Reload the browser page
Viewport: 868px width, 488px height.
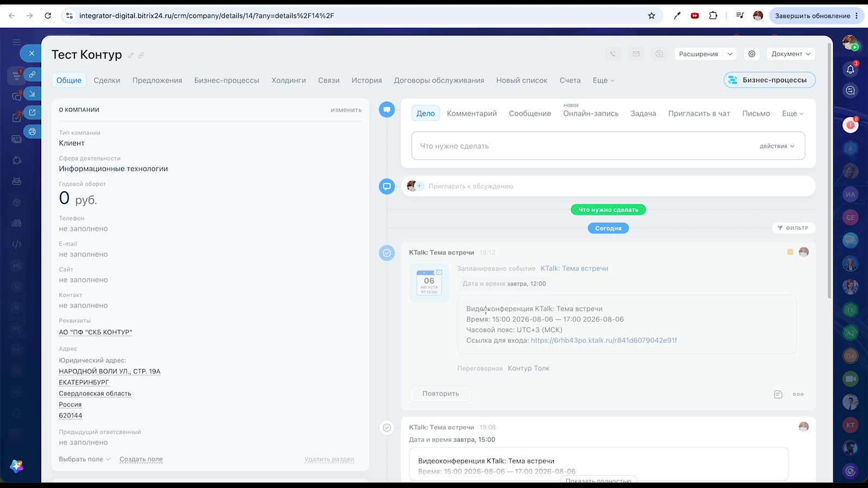[48, 16]
